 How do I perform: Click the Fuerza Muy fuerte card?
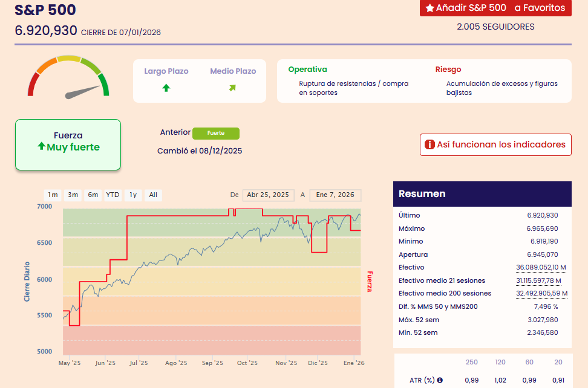pyautogui.click(x=68, y=145)
